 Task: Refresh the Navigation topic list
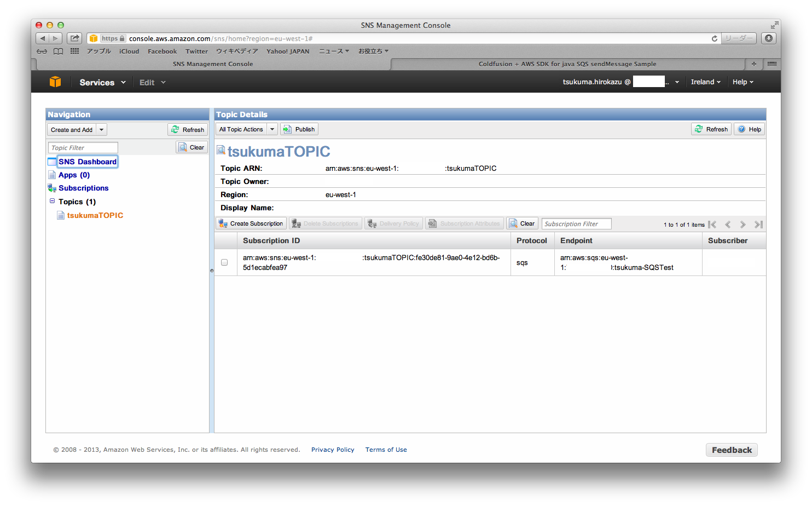[188, 129]
